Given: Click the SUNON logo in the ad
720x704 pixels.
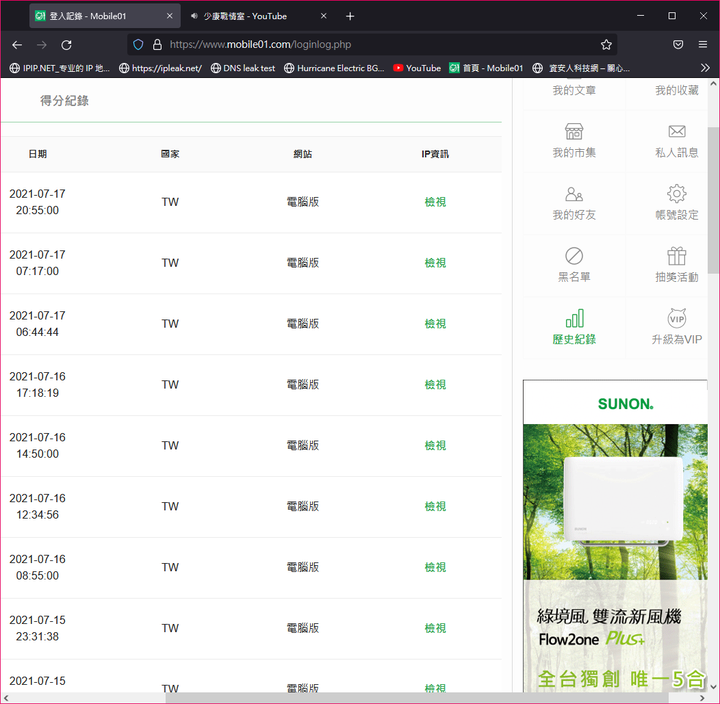Looking at the screenshot, I should 625,404.
